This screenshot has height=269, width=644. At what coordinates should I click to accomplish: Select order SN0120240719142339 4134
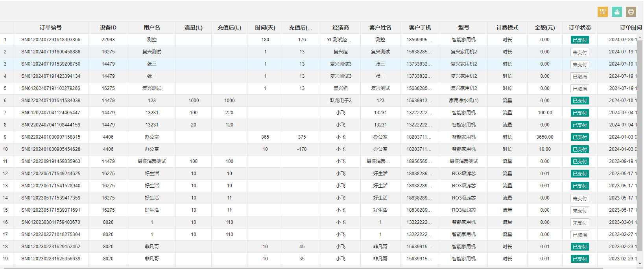pyautogui.click(x=51, y=76)
